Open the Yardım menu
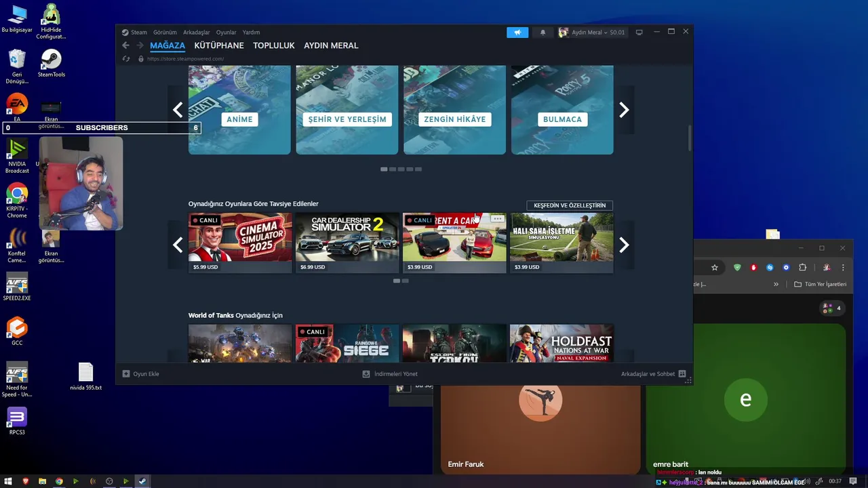Viewport: 868px width, 488px height. coord(252,32)
